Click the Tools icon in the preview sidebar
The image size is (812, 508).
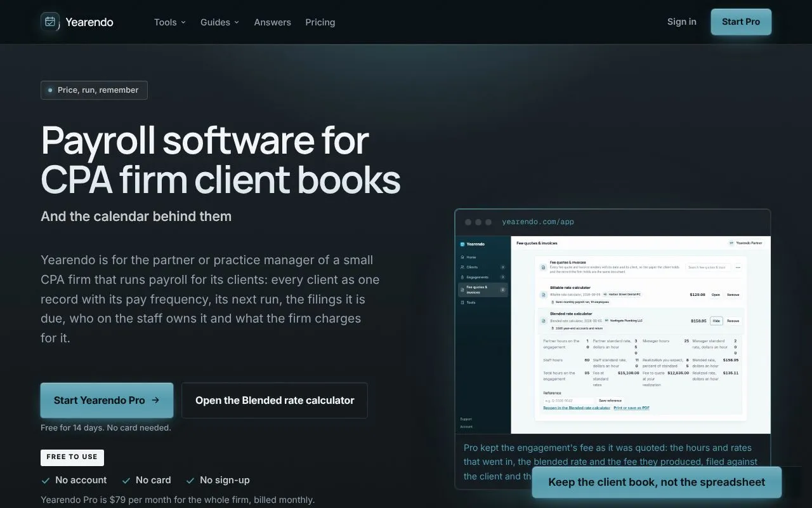pos(463,303)
